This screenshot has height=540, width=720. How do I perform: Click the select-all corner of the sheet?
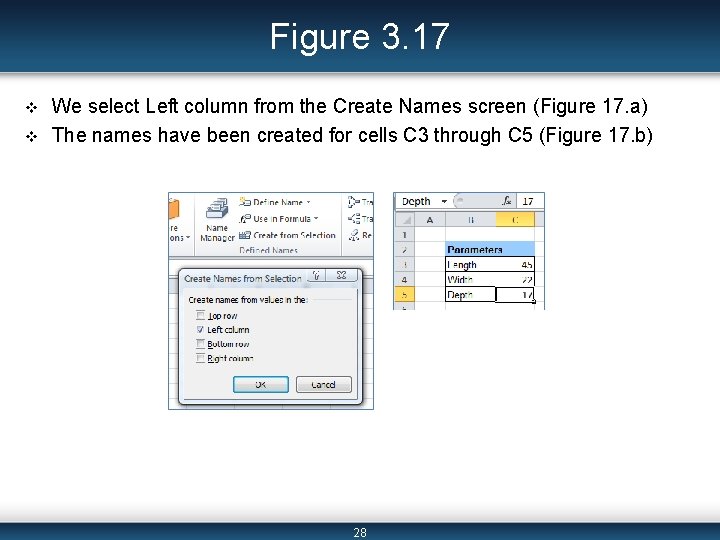[x=405, y=220]
